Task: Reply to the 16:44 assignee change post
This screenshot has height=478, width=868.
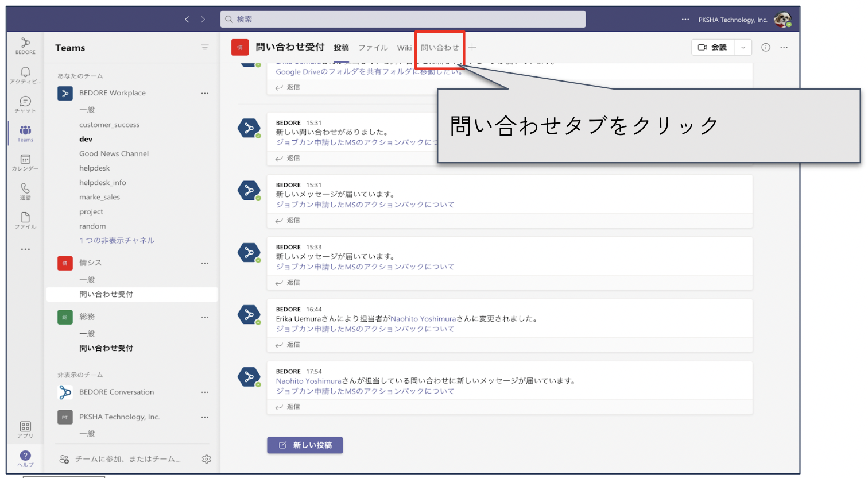Action: (288, 345)
